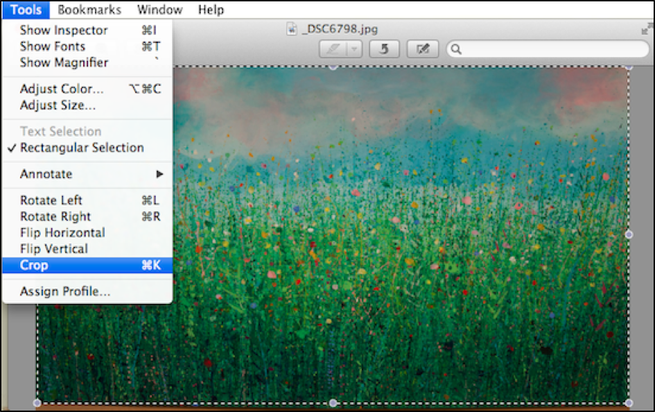655x412 pixels.
Task: Choose Adjust Color...
Action: pyautogui.click(x=87, y=89)
